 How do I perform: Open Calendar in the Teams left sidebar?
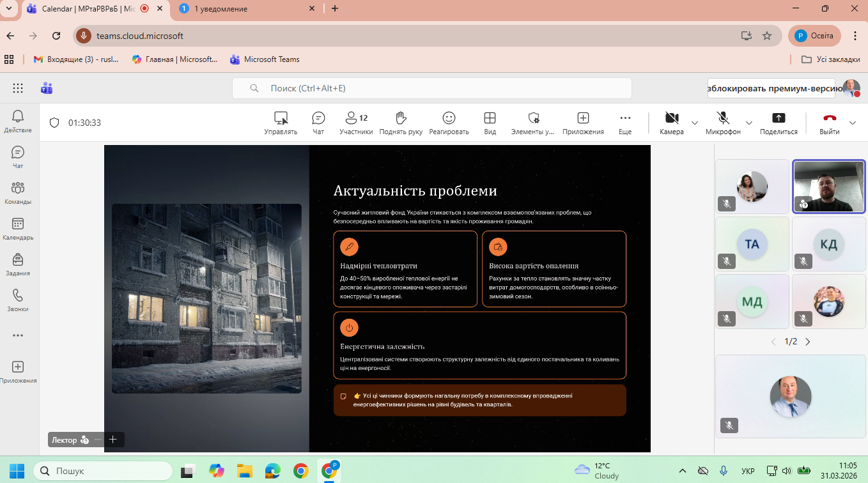(18, 229)
